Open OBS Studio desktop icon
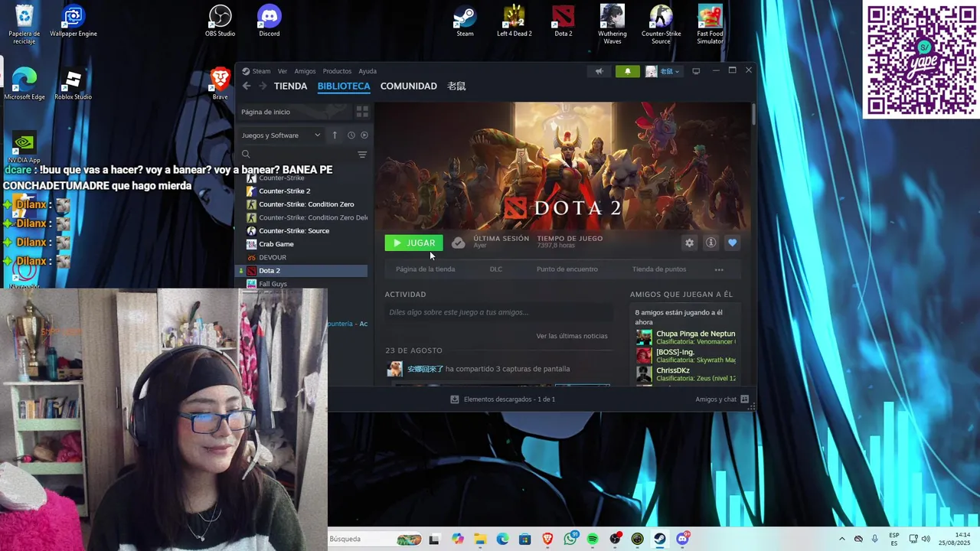The image size is (980, 551). (x=220, y=21)
